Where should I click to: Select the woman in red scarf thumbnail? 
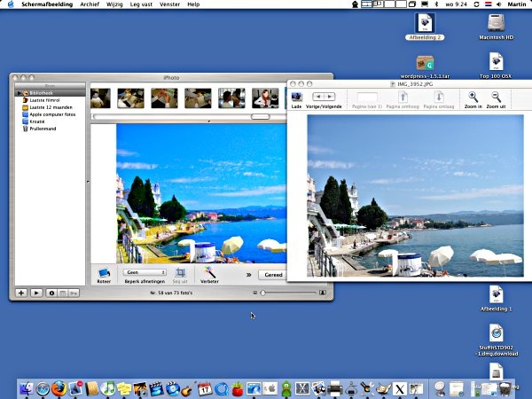pos(265,98)
